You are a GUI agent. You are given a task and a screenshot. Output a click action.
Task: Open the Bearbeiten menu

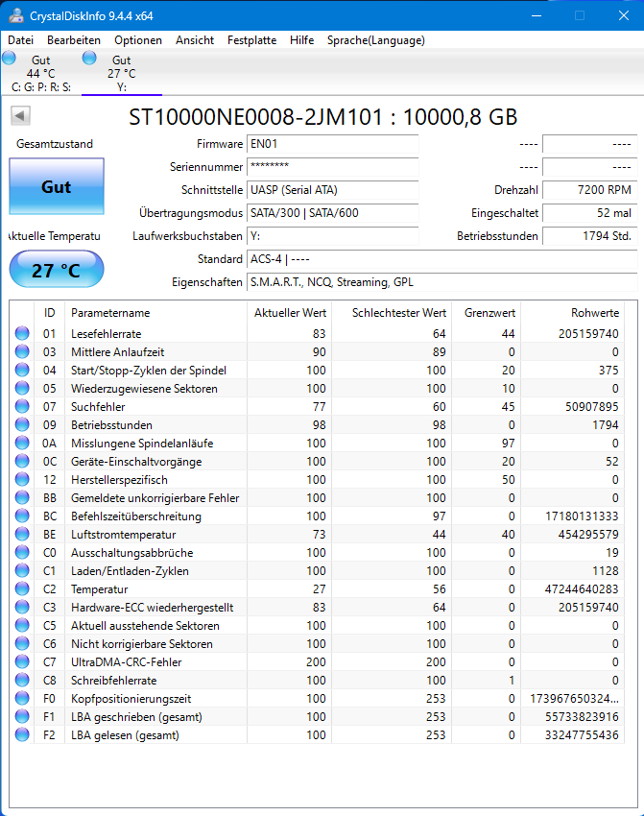(x=74, y=40)
